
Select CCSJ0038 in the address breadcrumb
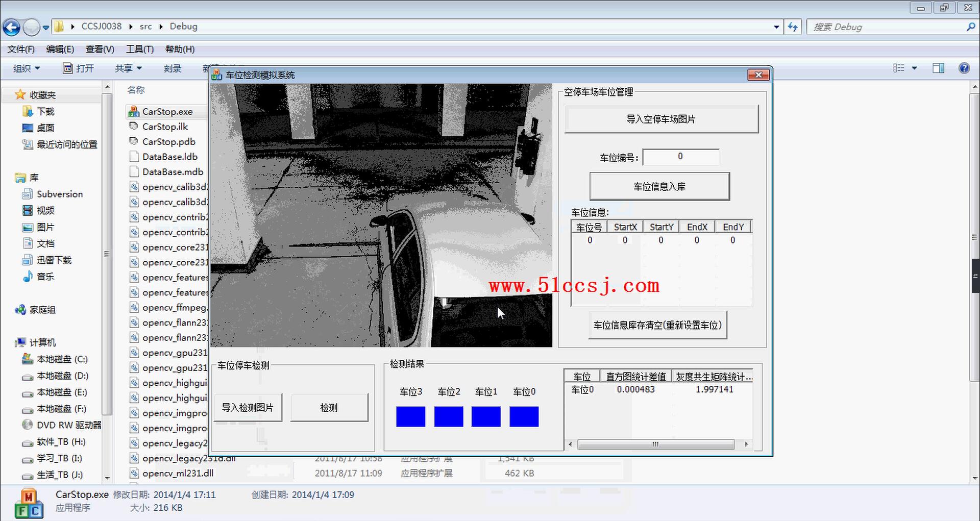102,27
